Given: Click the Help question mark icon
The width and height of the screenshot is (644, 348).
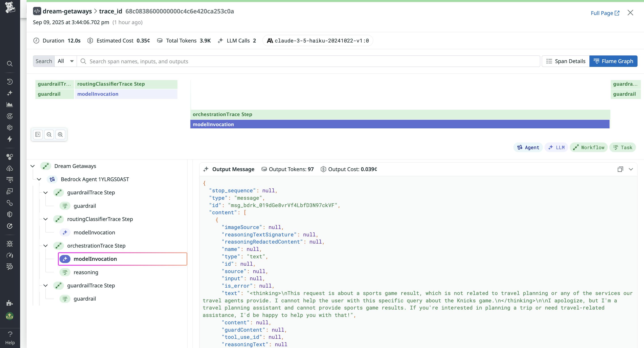Looking at the screenshot, I should coord(10,334).
